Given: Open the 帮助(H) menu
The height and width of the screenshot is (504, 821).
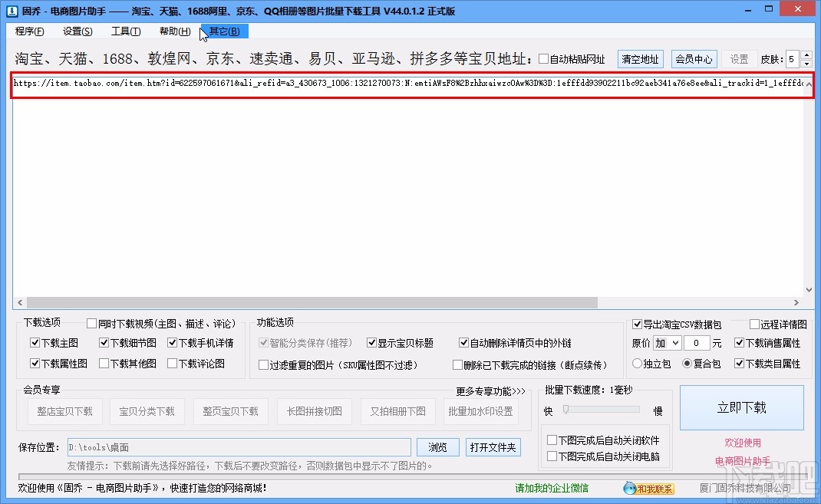Looking at the screenshot, I should point(175,31).
